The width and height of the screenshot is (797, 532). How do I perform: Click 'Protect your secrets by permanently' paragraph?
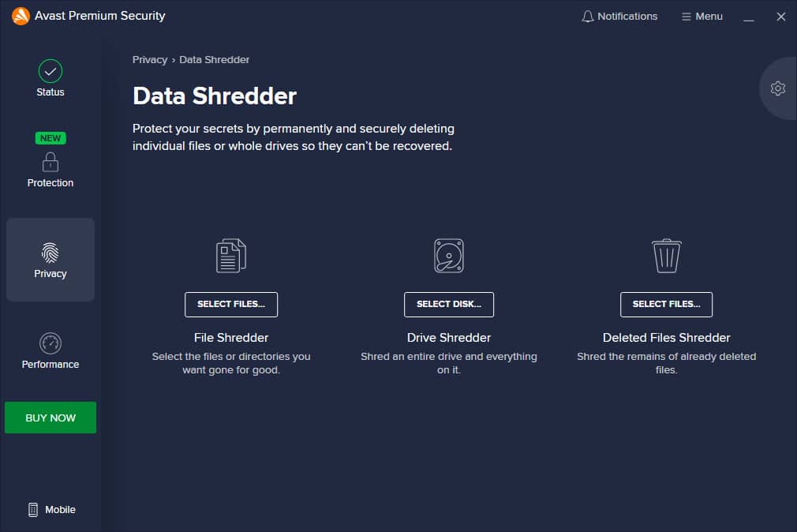(294, 137)
